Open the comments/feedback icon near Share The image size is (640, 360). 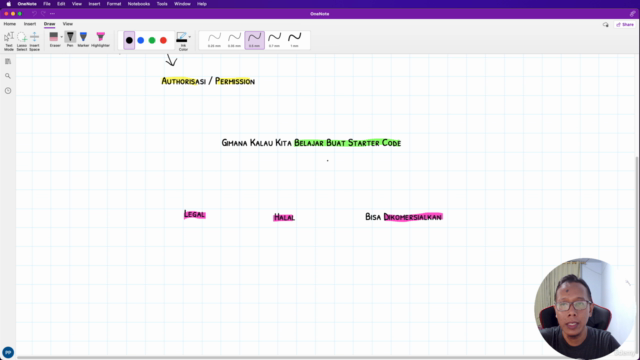coord(606,25)
